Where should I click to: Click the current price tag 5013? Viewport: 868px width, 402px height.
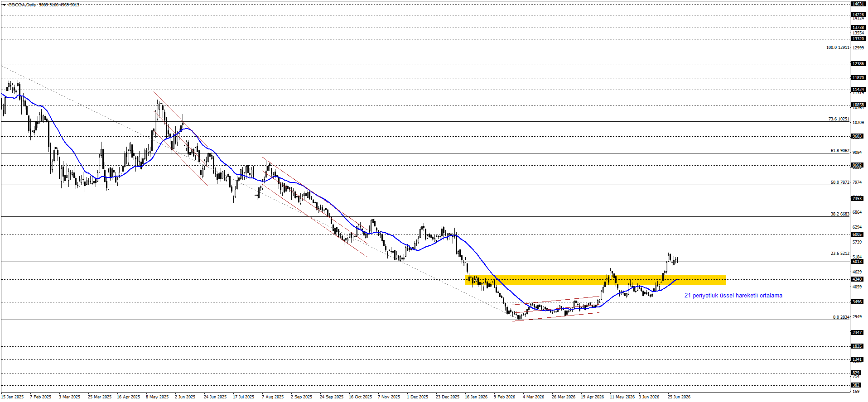(858, 262)
